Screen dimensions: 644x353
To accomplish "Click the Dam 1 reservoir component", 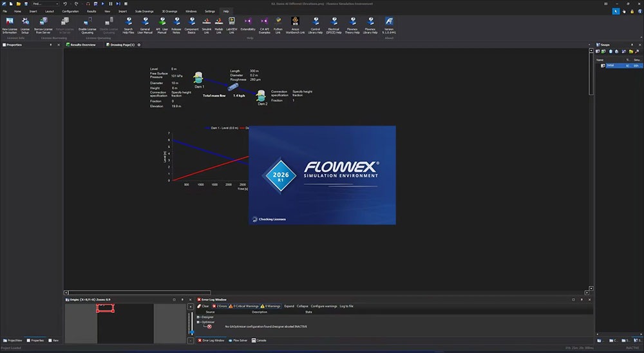I will pos(198,78).
